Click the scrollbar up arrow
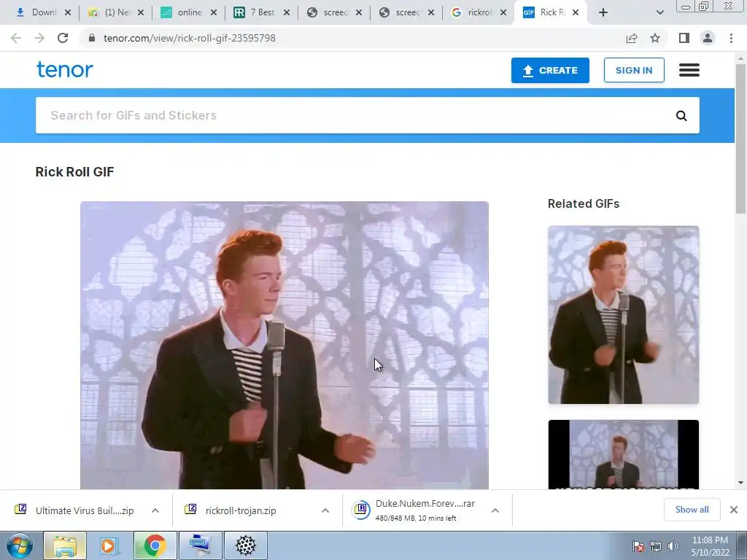 [x=740, y=58]
